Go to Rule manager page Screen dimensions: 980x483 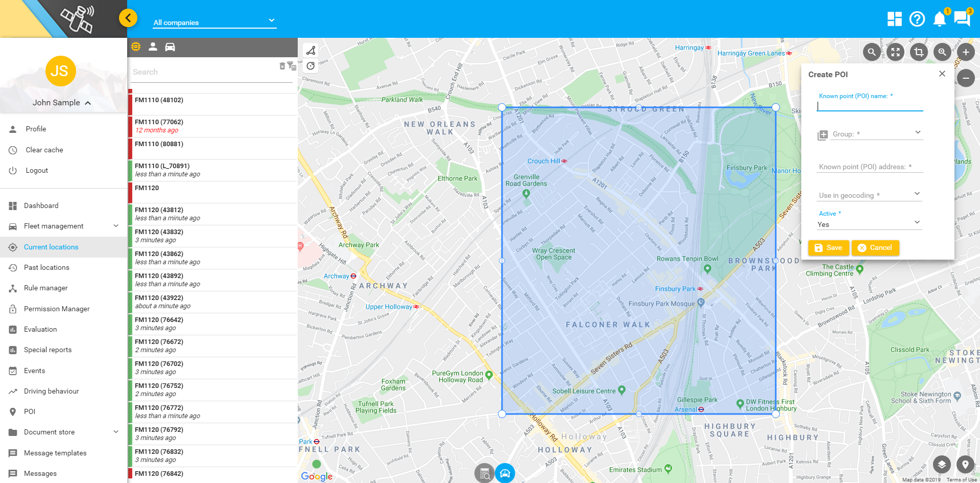coord(45,288)
